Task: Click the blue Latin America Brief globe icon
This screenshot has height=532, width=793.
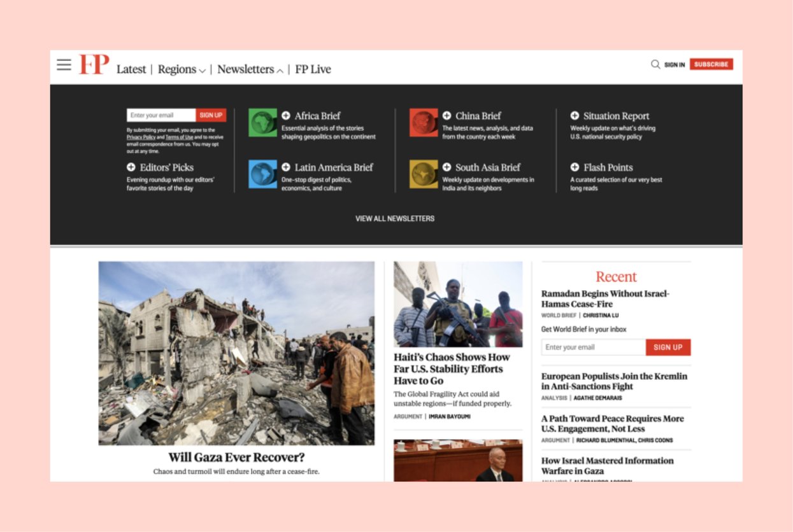Action: click(x=262, y=174)
